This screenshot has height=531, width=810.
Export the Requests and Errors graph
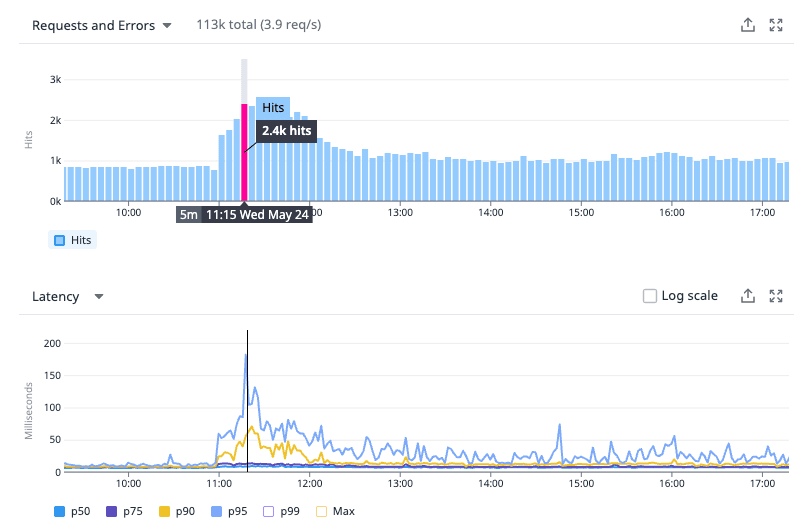(x=747, y=25)
